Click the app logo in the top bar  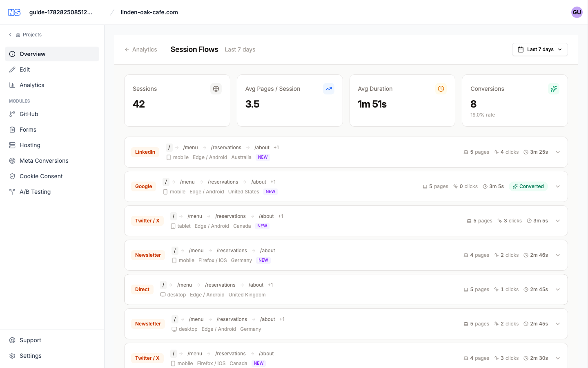[x=14, y=12]
